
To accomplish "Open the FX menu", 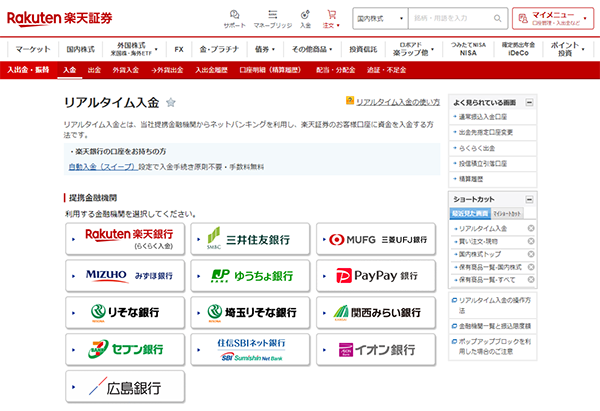I will click(179, 49).
